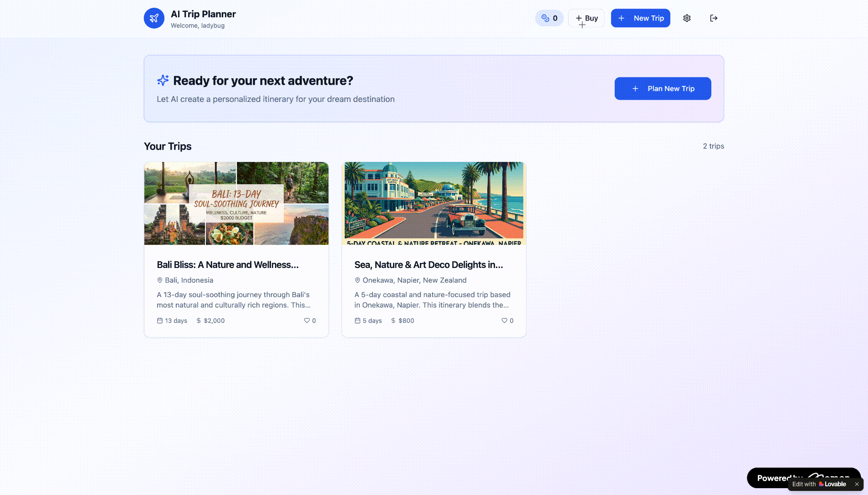
Task: Open the settings gear icon
Action: point(687,18)
